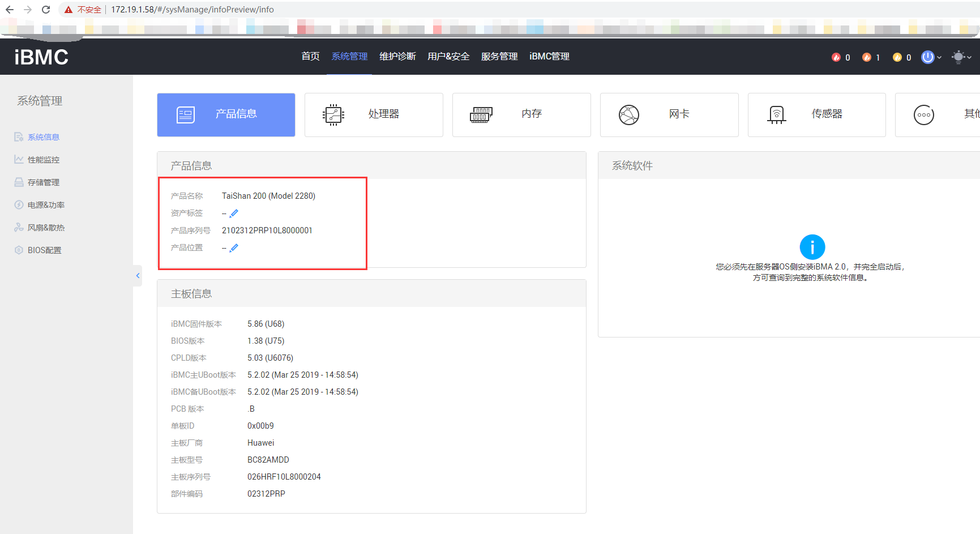Viewport: 980px width, 534px height.
Task: Open the power control icon
Action: [927, 57]
